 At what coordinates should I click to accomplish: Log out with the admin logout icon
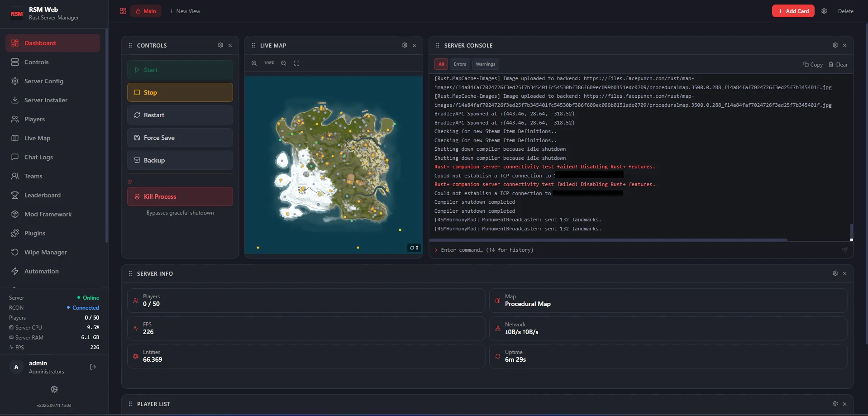coord(93,367)
